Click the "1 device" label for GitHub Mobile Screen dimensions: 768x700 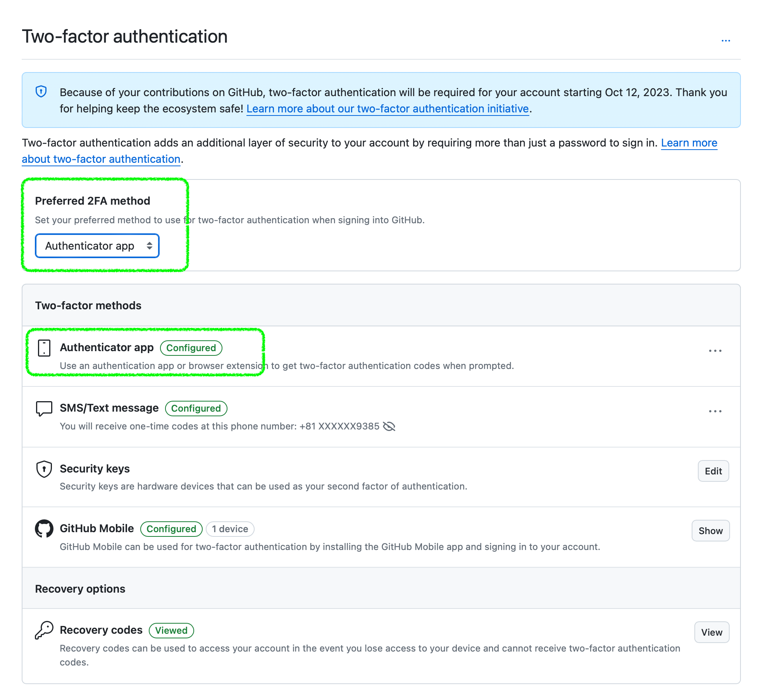point(230,529)
